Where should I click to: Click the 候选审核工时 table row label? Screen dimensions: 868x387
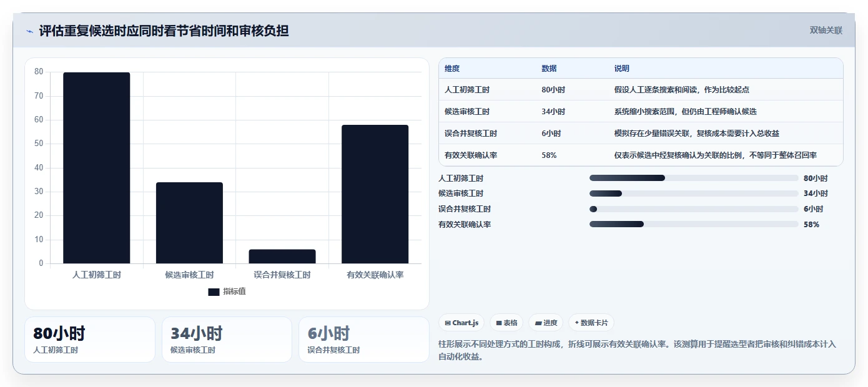467,112
